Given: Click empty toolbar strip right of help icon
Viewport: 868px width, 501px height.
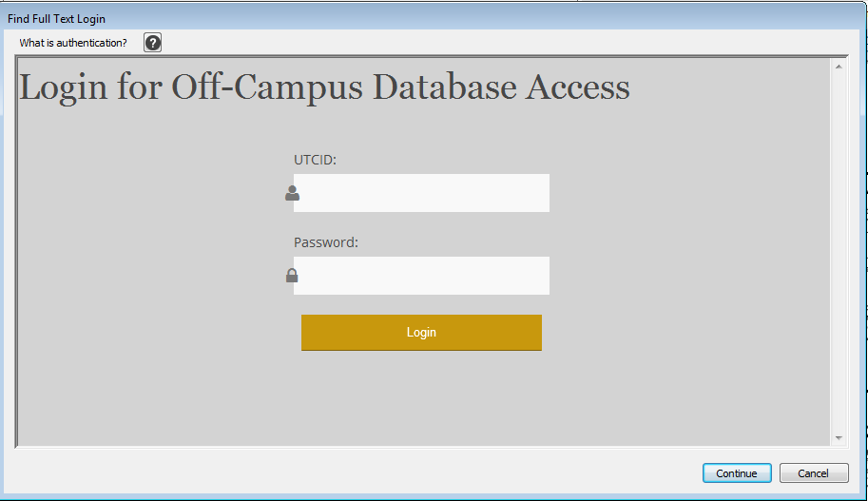Looking at the screenshot, I should (475, 43).
